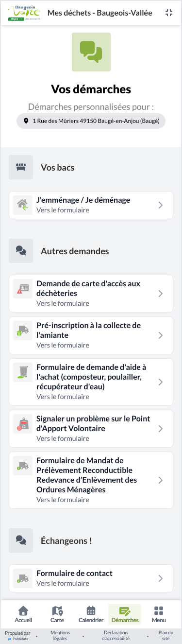Click the access card icon for déchèteries

point(23,289)
